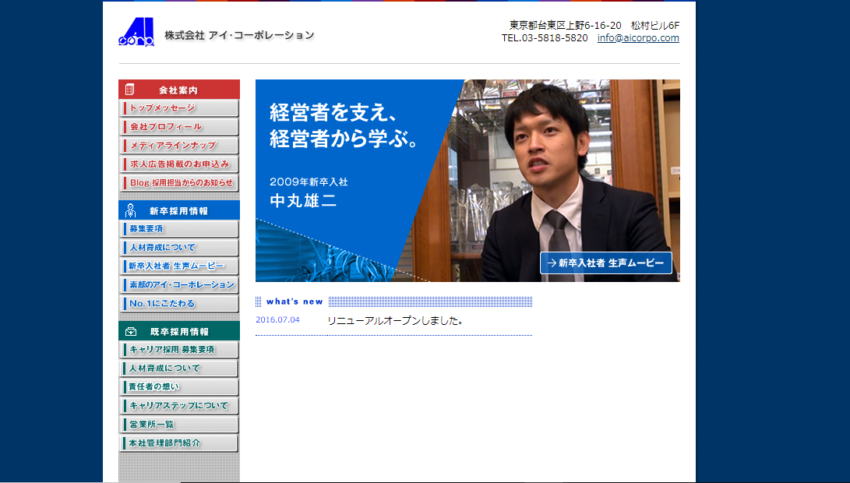This screenshot has height=483, width=850.
Task: Open 求人広告掲載のお申込み page
Action: pyautogui.click(x=178, y=164)
